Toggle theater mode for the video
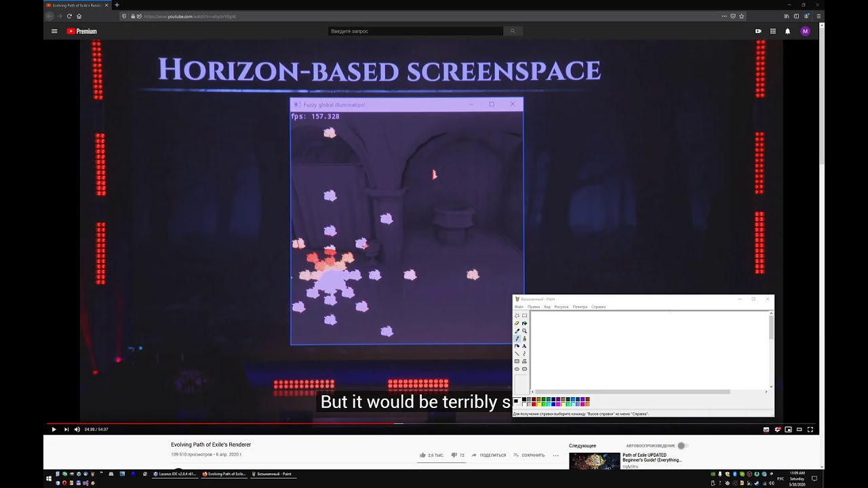 [799, 430]
